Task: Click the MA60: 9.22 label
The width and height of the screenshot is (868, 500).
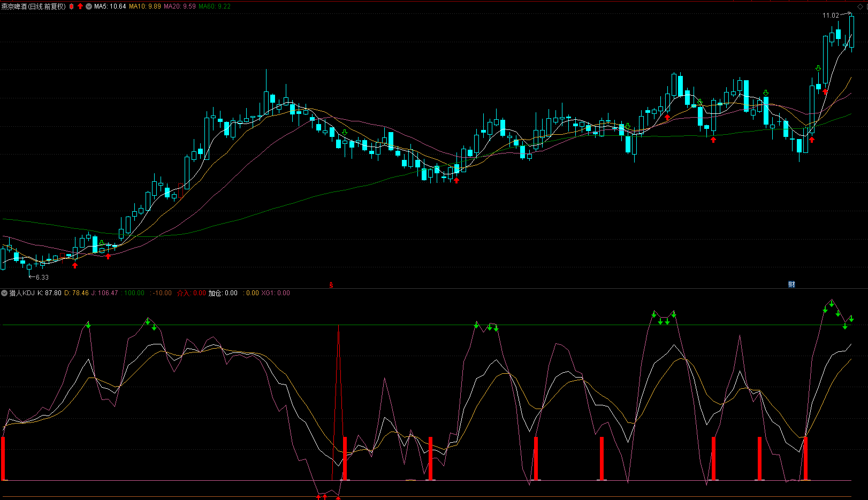Action: click(215, 6)
